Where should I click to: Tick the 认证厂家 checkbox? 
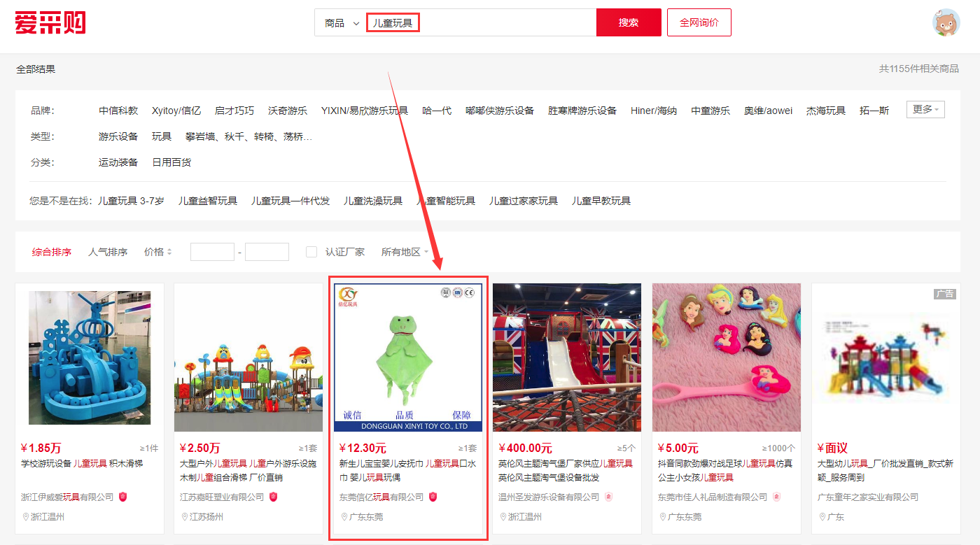pyautogui.click(x=311, y=252)
